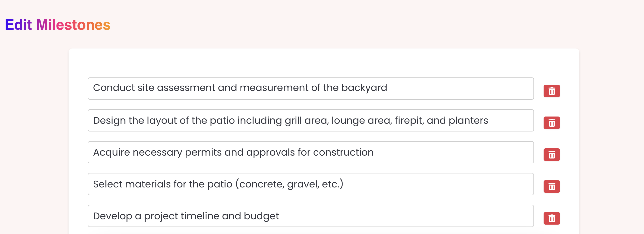Edit the 'Select materials for the patio' field
Image resolution: width=644 pixels, height=234 pixels.
click(x=311, y=184)
